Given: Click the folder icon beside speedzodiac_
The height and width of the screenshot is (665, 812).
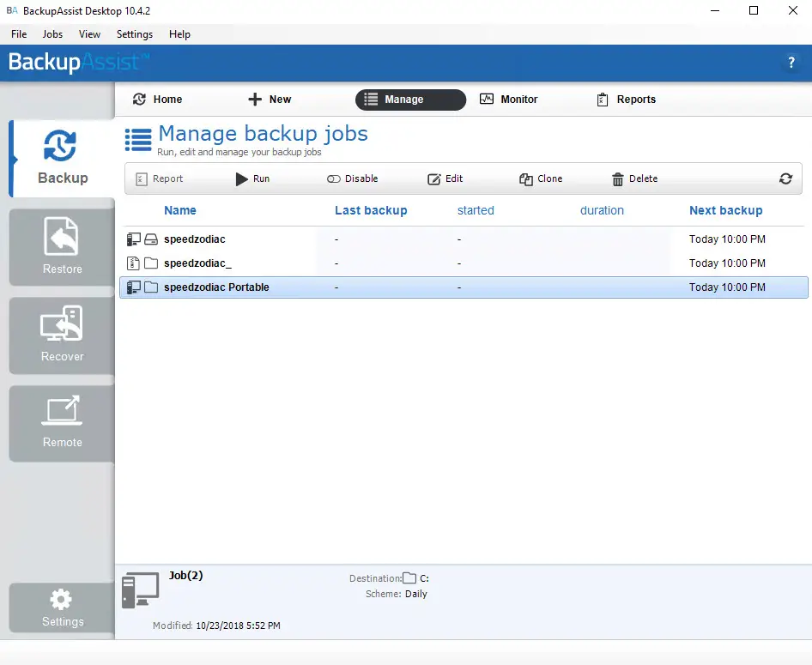Looking at the screenshot, I should click(x=151, y=263).
